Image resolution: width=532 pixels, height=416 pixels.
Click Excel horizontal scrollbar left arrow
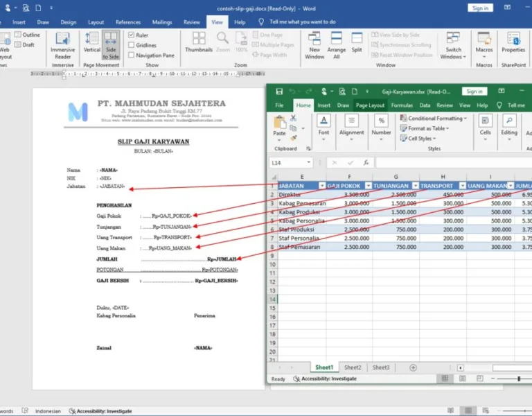[x=461, y=367]
